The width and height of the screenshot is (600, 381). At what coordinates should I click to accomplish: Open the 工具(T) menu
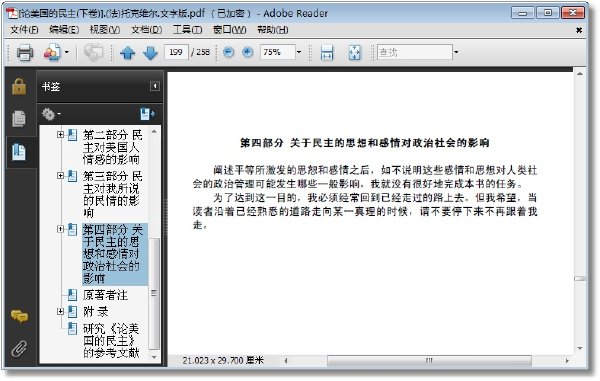coord(188,30)
